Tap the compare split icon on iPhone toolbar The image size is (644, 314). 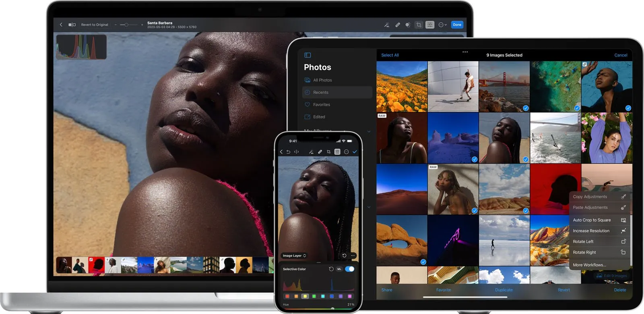297,152
